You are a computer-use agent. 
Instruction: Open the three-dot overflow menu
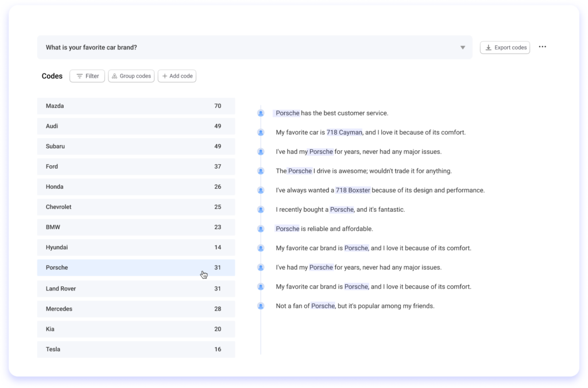tap(542, 46)
